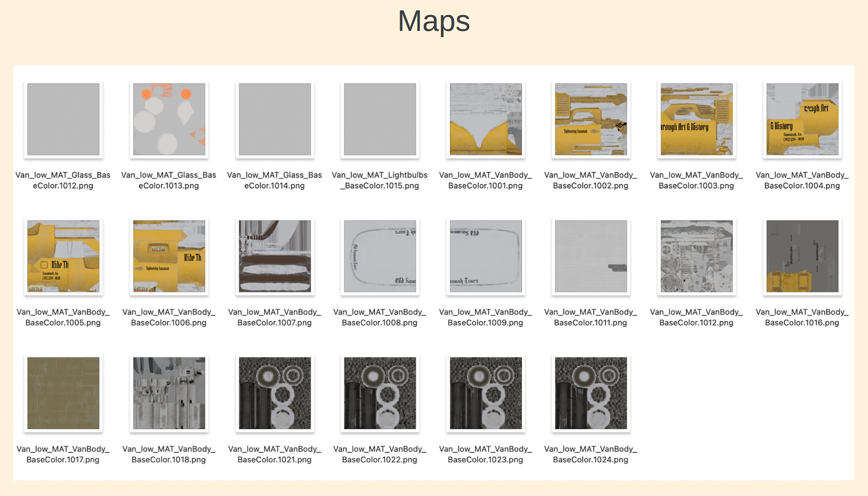
Task: Click the VanBody_BaseColor.1021.png filename label
Action: coord(274,454)
